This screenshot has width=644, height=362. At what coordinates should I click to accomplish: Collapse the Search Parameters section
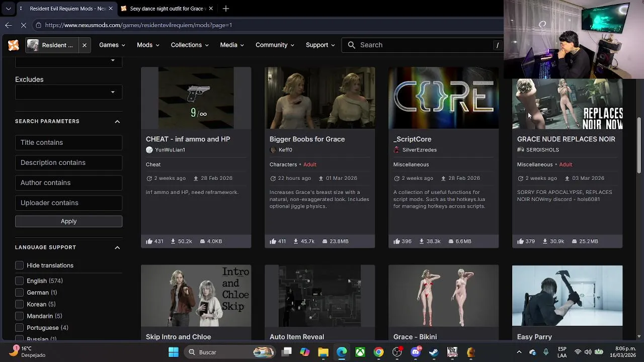[x=117, y=121]
